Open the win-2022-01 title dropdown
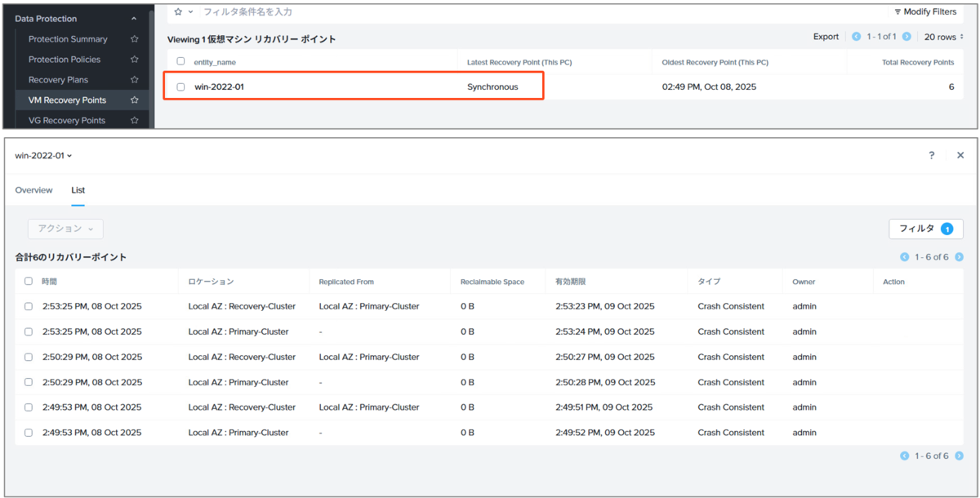The width and height of the screenshot is (980, 498). 43,155
